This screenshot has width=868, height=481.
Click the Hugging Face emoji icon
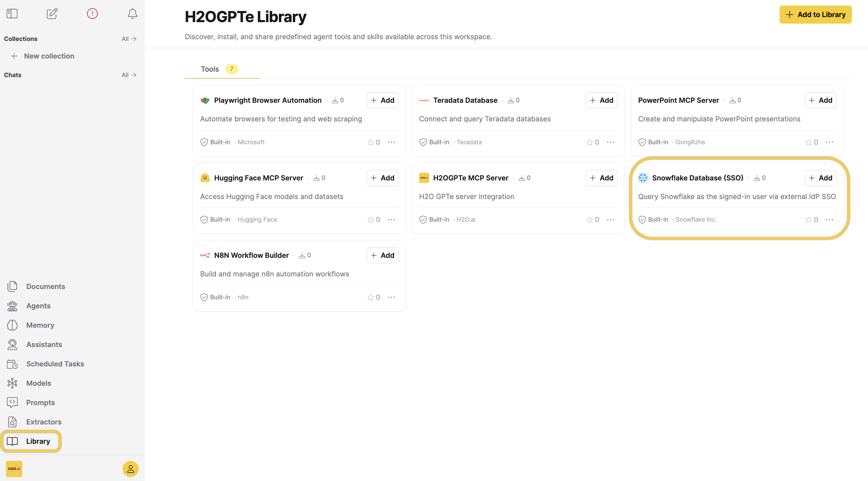(x=205, y=178)
